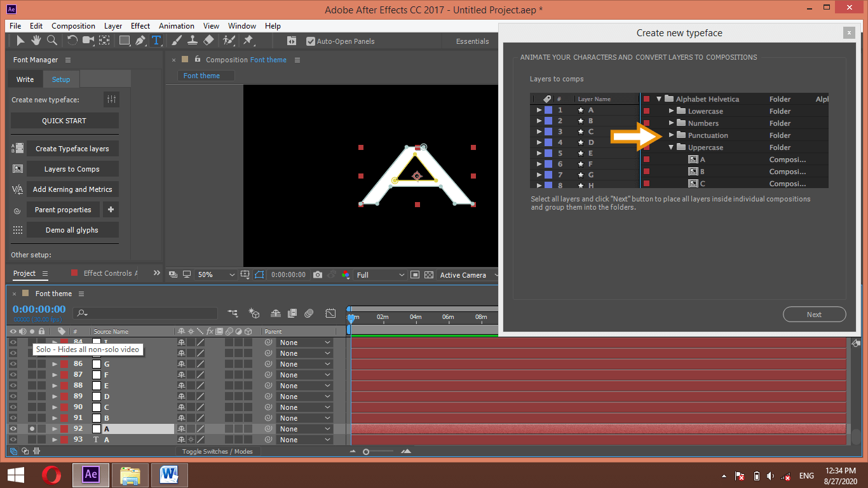The width and height of the screenshot is (868, 488).
Task: Hide video for layer G
Action: pyautogui.click(x=11, y=363)
